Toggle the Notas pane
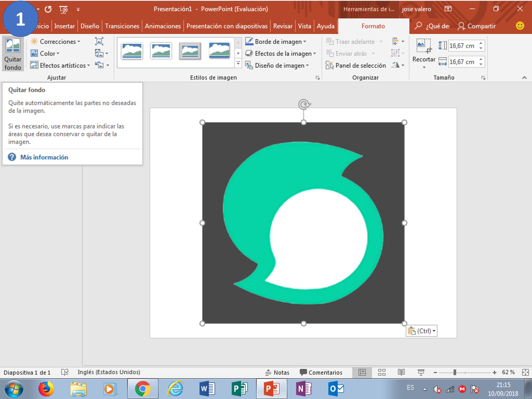The width and height of the screenshot is (532, 399). click(x=277, y=372)
